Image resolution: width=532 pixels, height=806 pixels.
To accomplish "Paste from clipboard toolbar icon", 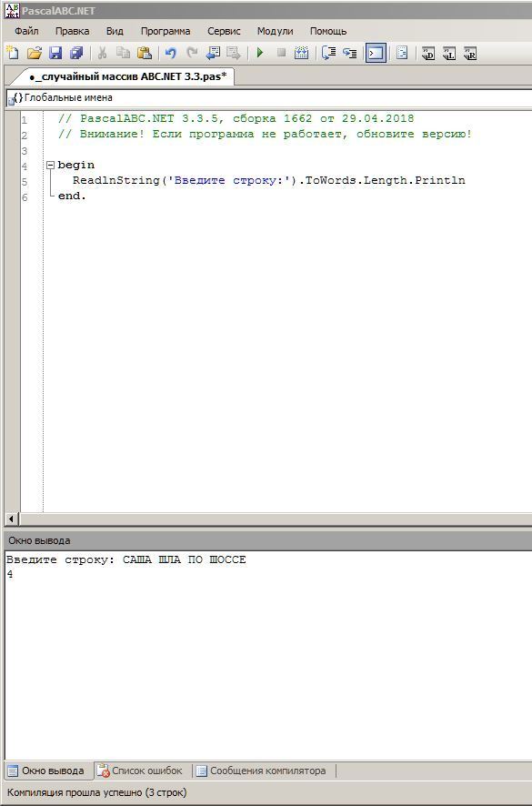I will 145,53.
